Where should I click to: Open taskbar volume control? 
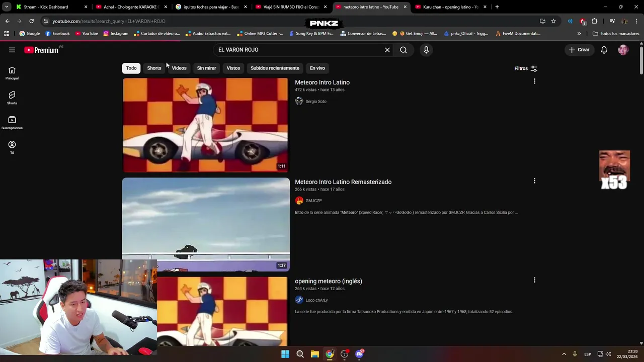coord(608,354)
